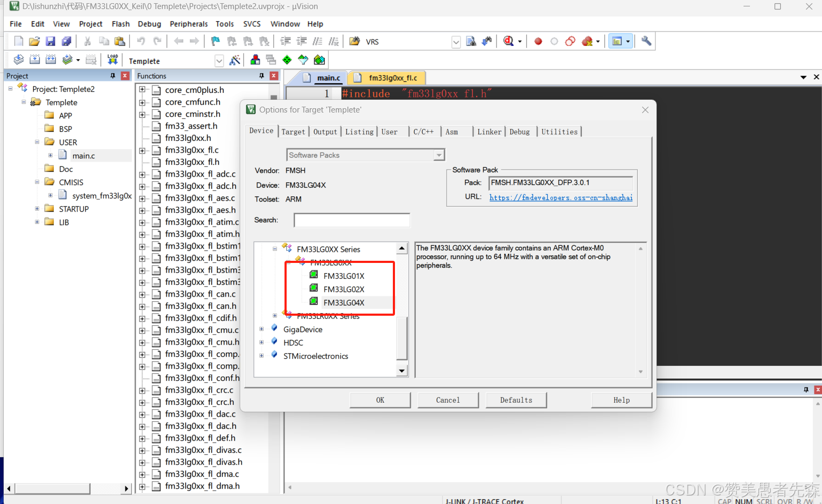The height and width of the screenshot is (504, 822).
Task: Open the Options for Target magic wand icon
Action: click(x=235, y=60)
